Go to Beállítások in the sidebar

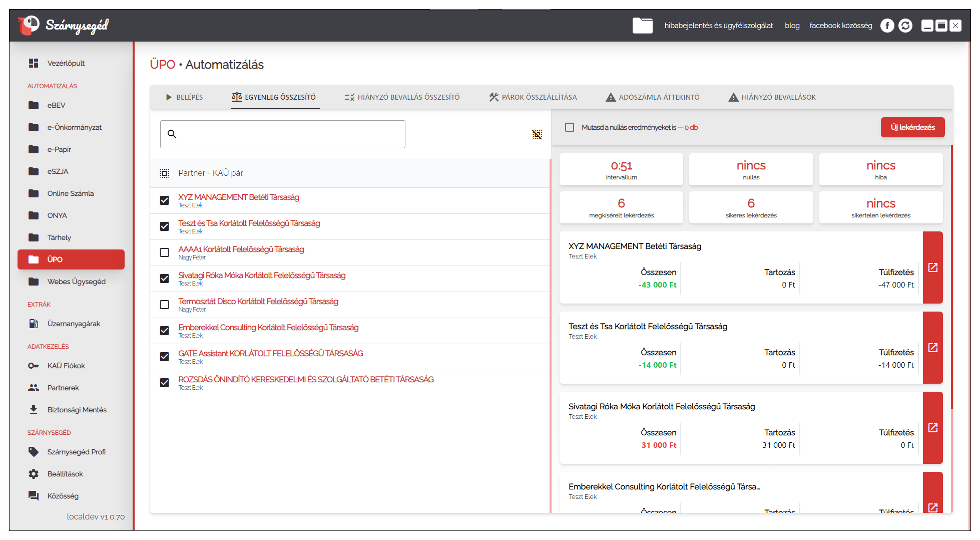tap(65, 474)
